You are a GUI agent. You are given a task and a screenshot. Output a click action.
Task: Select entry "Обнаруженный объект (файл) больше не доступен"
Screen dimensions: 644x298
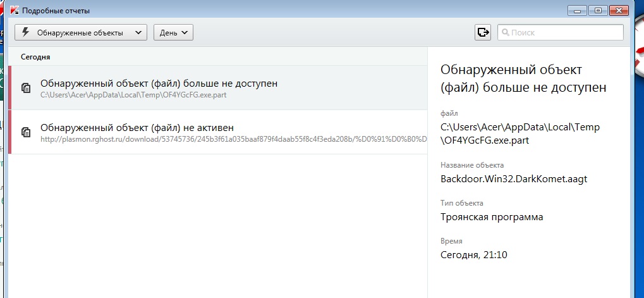click(x=159, y=84)
